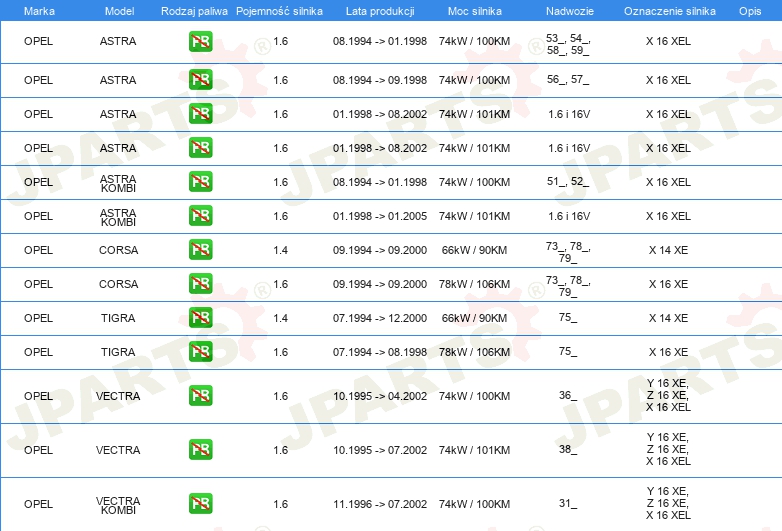Click the Lata produkcji column header
This screenshot has height=531, width=782.
tap(380, 11)
